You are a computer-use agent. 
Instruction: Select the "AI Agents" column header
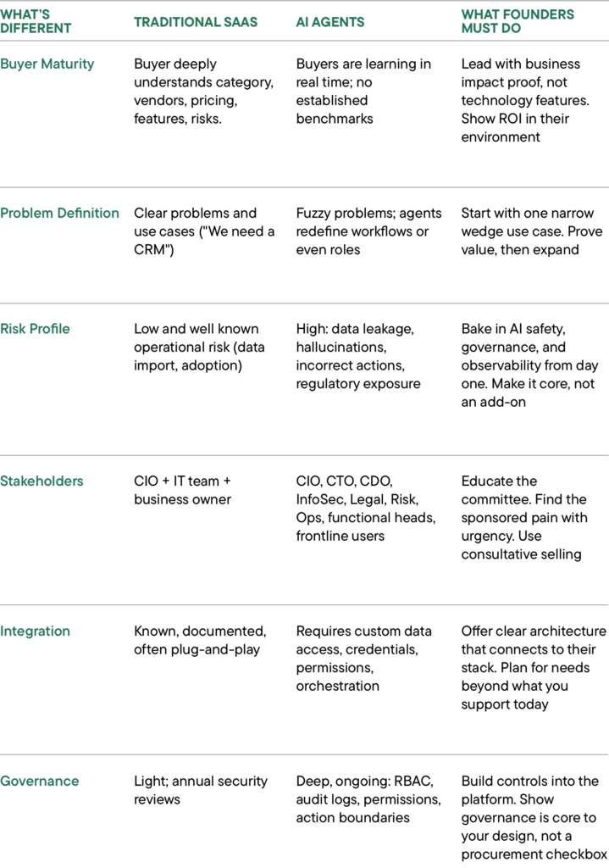329,22
